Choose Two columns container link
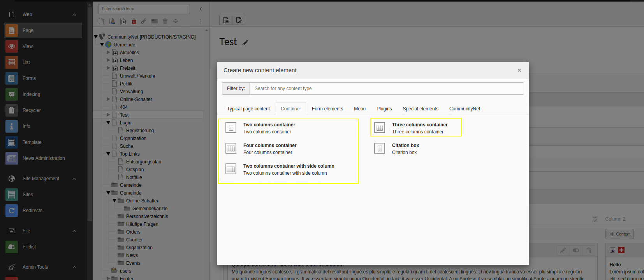 click(269, 125)
